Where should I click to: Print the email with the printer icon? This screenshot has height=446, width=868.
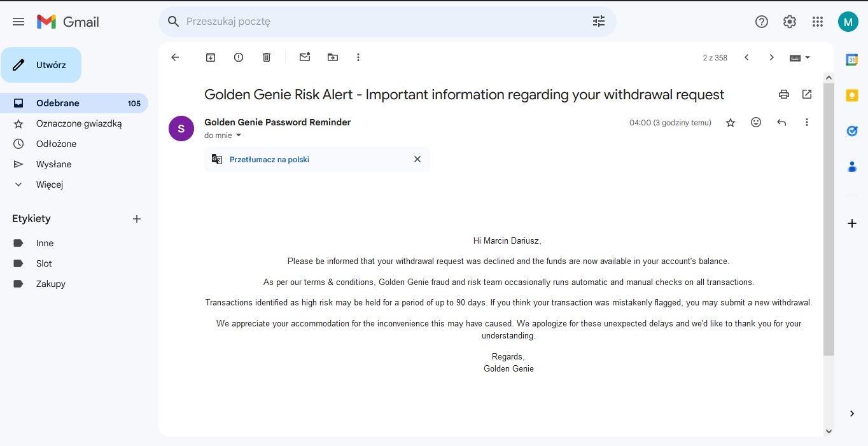tap(784, 94)
